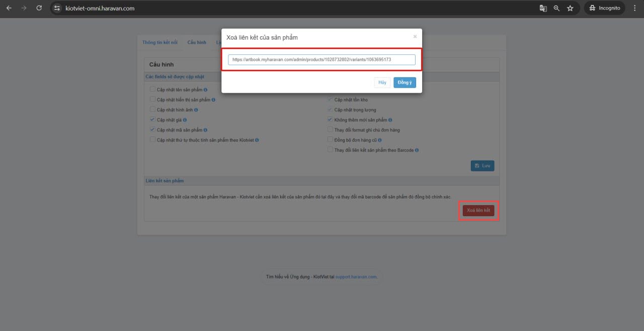Screen dimensions: 644x331
Task: Reload the page with the refresh icon
Action: [x=39, y=8]
